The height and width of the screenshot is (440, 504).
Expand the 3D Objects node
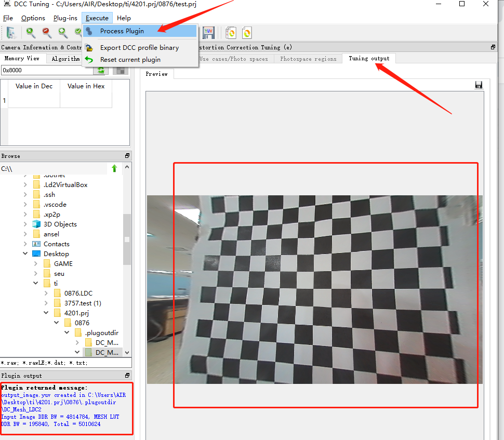(x=25, y=224)
